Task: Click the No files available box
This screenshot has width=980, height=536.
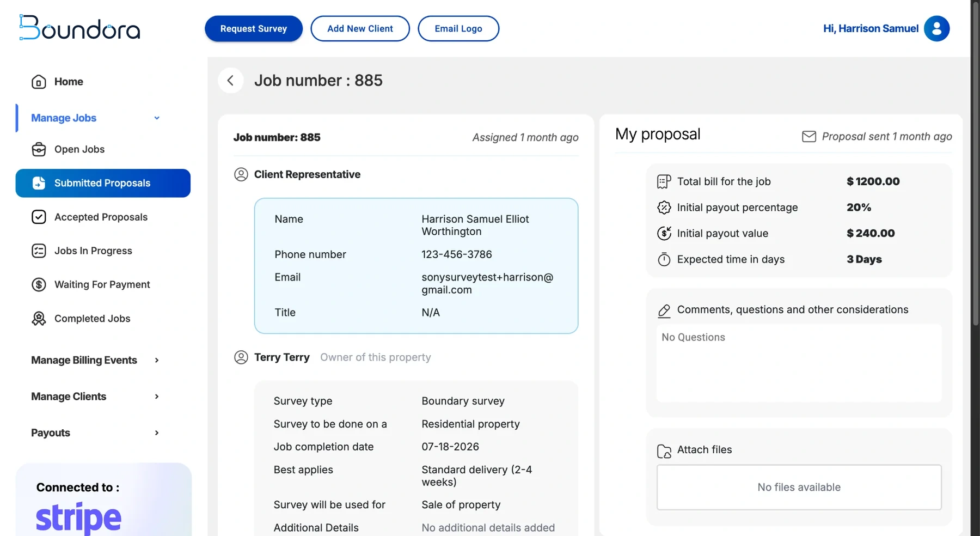Action: tap(799, 488)
